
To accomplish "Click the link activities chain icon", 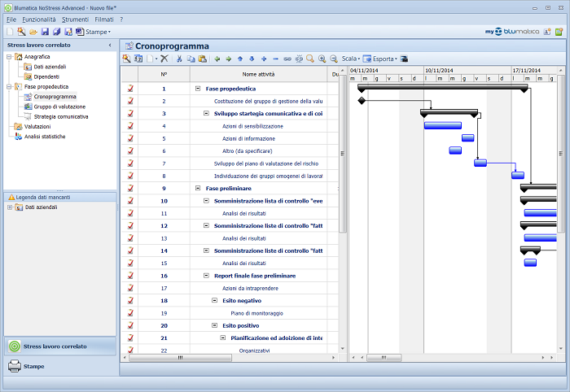I will pos(287,59).
